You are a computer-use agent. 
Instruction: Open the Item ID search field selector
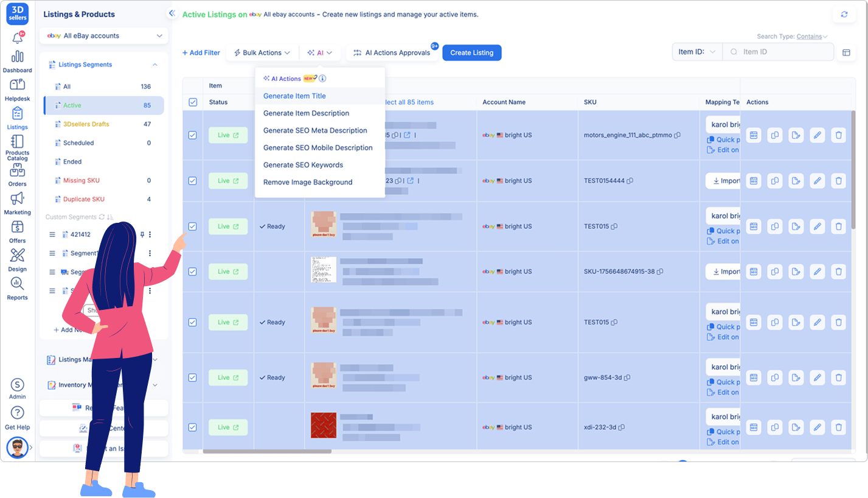pyautogui.click(x=697, y=52)
